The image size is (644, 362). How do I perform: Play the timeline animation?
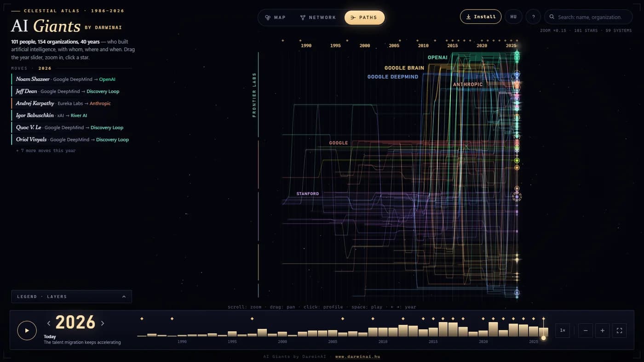point(27,330)
